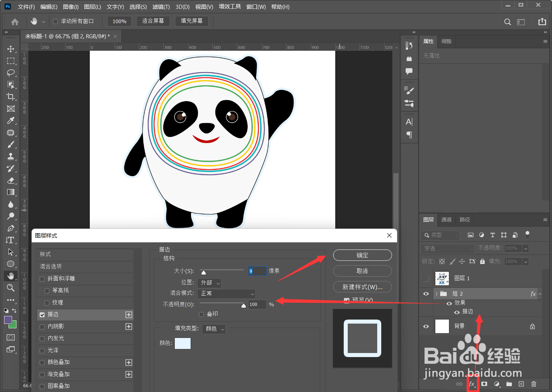
Task: Click the 填充屏幕 button
Action: [x=192, y=21]
